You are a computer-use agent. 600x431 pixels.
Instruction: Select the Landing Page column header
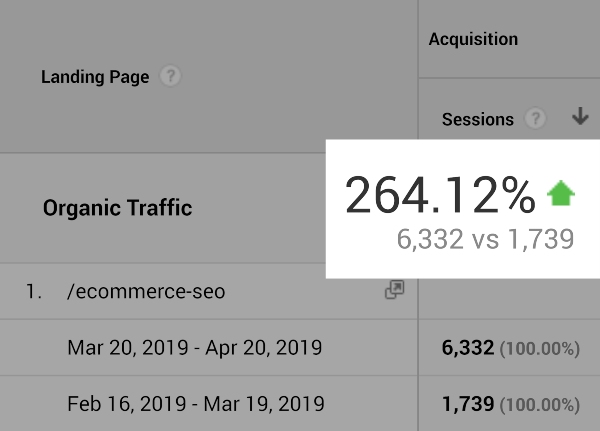pyautogui.click(x=95, y=77)
